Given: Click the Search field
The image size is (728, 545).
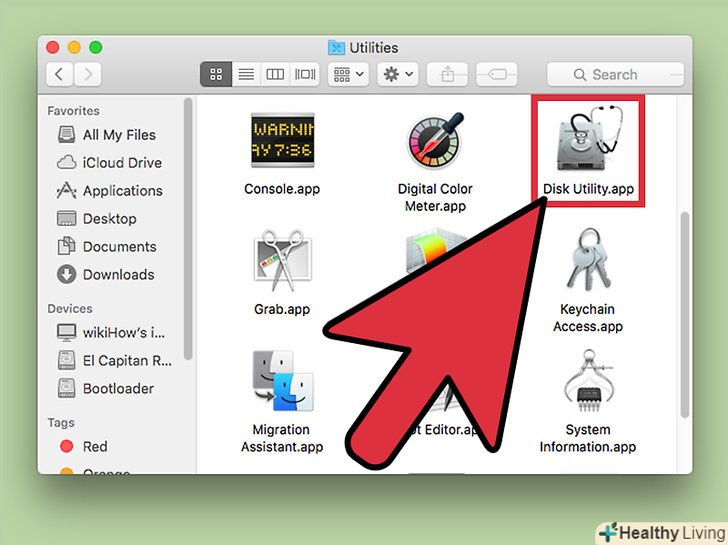Looking at the screenshot, I should tap(615, 74).
